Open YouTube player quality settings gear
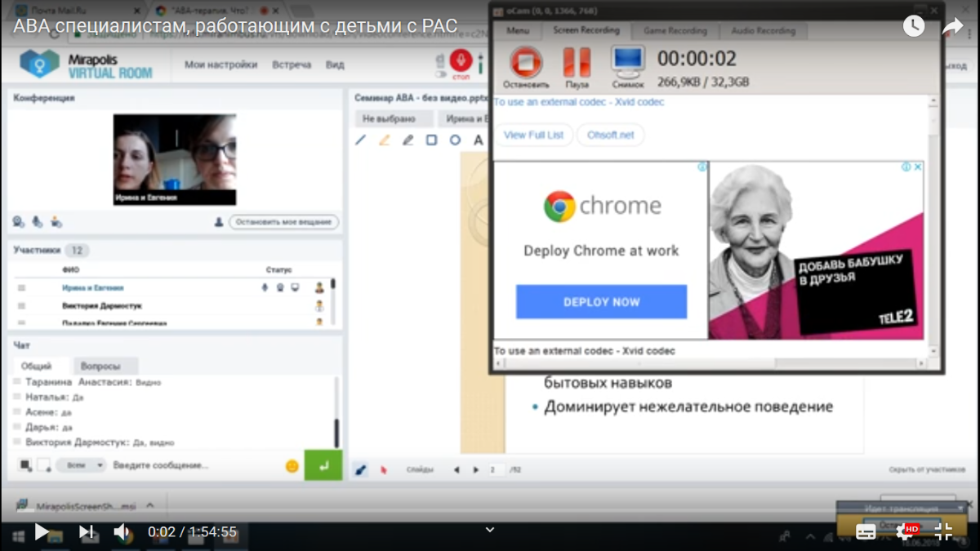980x551 pixels. point(906,532)
